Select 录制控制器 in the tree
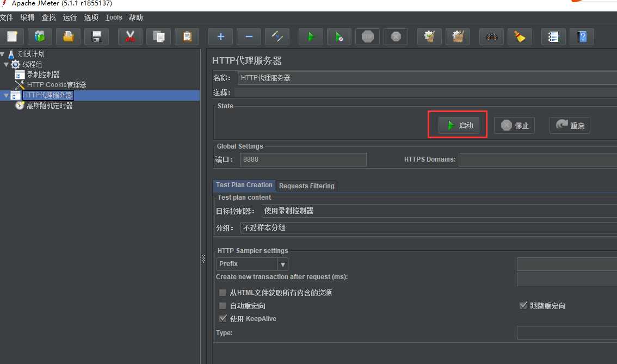The width and height of the screenshot is (617, 364). pyautogui.click(x=44, y=75)
